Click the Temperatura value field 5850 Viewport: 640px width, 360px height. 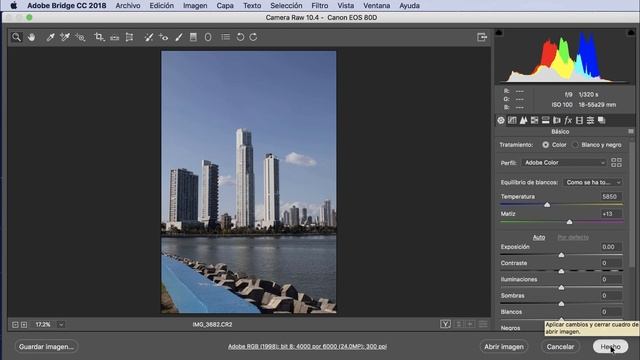pos(611,196)
